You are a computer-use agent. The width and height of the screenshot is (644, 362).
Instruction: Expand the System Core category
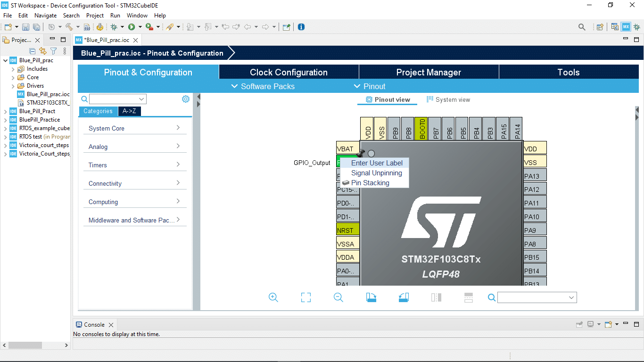[135, 128]
